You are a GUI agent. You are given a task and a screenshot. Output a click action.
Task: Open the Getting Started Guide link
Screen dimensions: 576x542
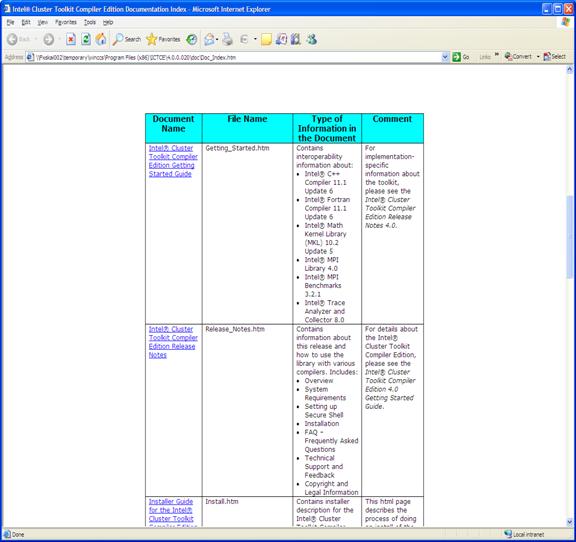[173, 161]
